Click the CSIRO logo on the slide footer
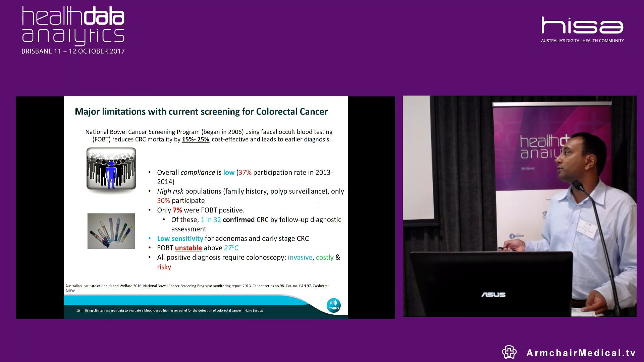Image resolution: width=644 pixels, height=362 pixels. click(x=333, y=305)
